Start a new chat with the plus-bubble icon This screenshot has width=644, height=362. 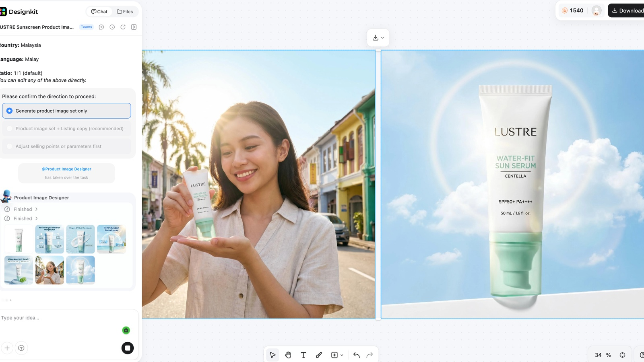(x=101, y=27)
